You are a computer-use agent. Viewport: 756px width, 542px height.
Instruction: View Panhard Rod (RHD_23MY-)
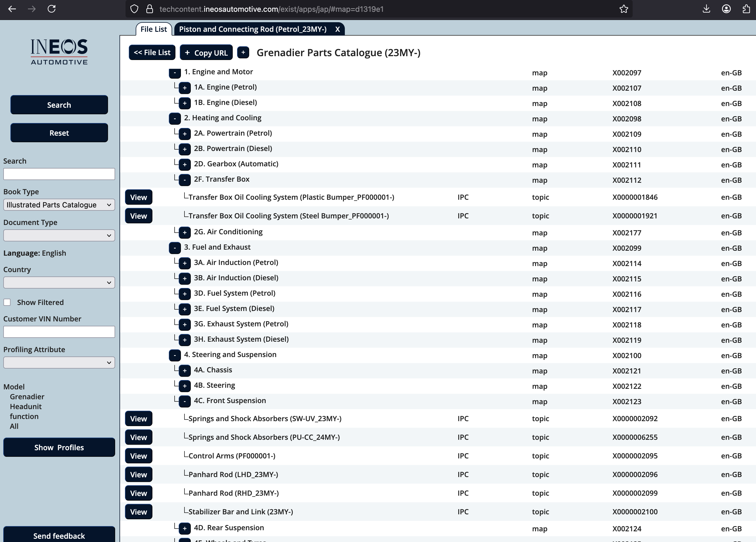tap(139, 493)
